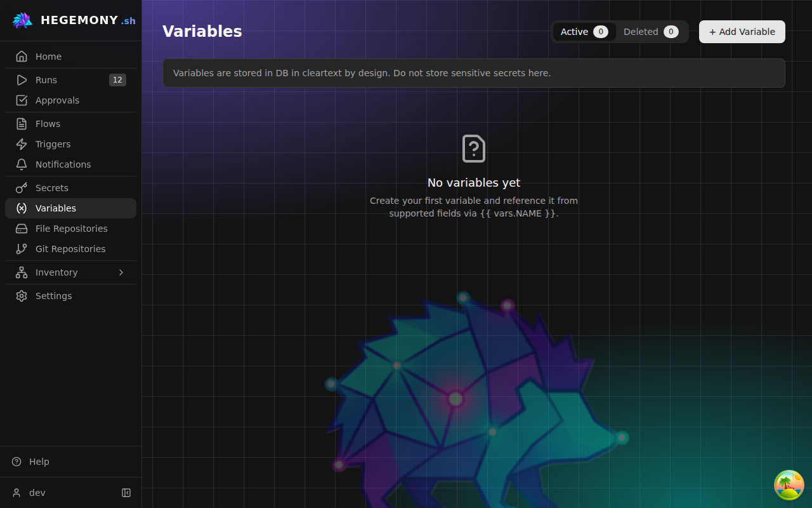Open the Inventory menu item
This screenshot has height=508, width=812.
(x=70, y=272)
